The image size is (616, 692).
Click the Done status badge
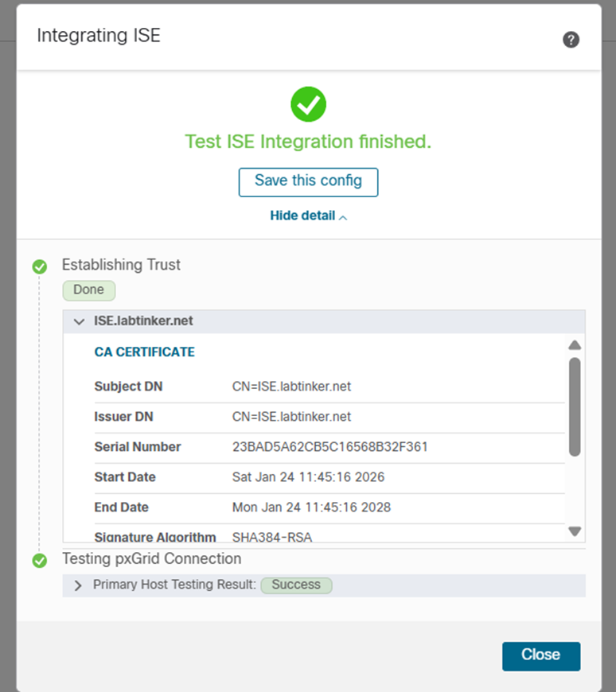[88, 290]
